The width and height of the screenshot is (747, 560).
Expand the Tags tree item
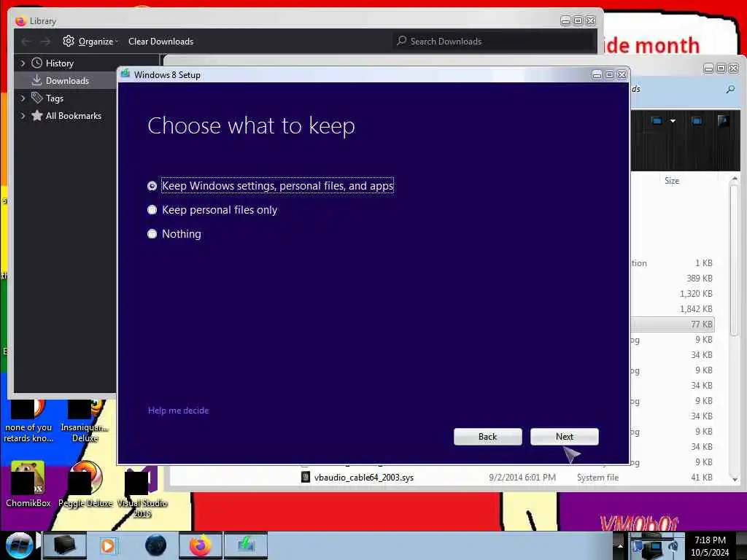[23, 98]
